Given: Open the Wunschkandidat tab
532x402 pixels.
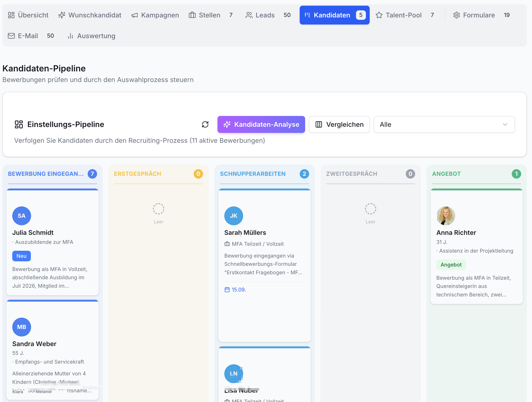Looking at the screenshot, I should pos(90,15).
